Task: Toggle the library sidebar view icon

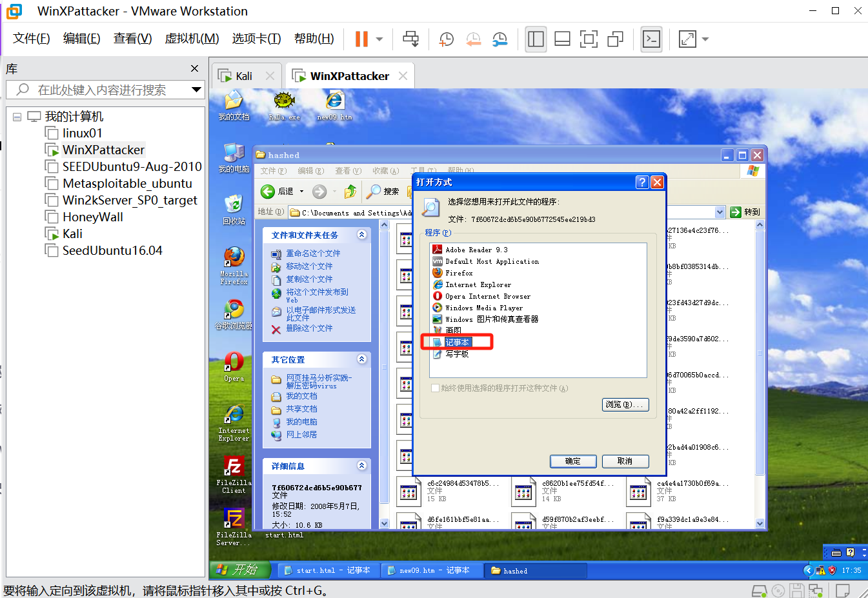Action: 536,39
